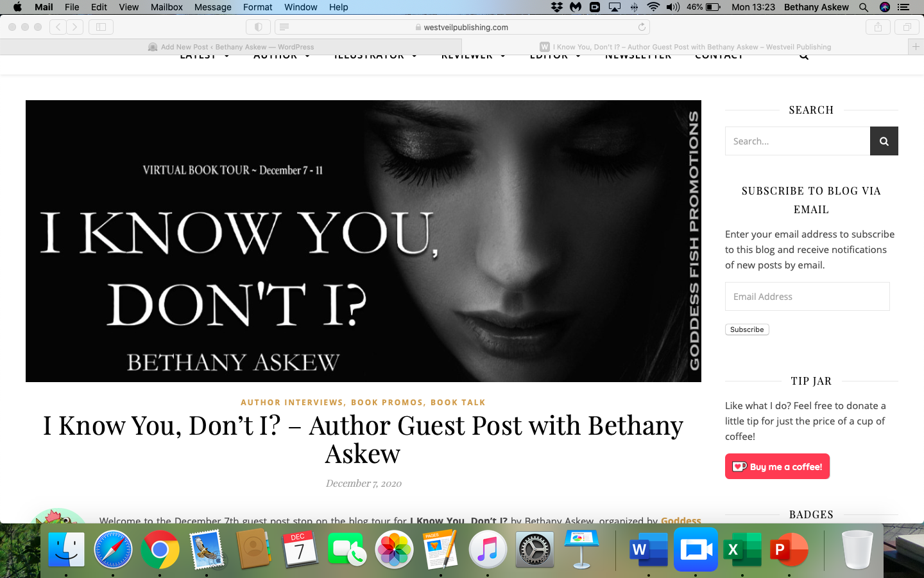Open Spotlight search in menu bar
Image resolution: width=924 pixels, height=578 pixels.
[864, 7]
